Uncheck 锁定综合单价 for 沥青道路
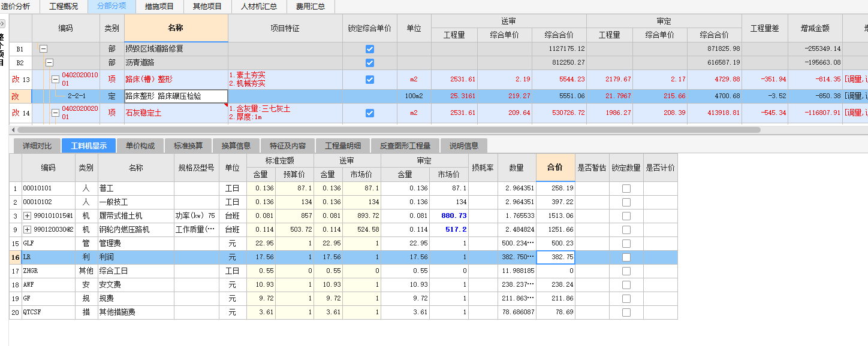The image size is (868, 346). (x=370, y=62)
